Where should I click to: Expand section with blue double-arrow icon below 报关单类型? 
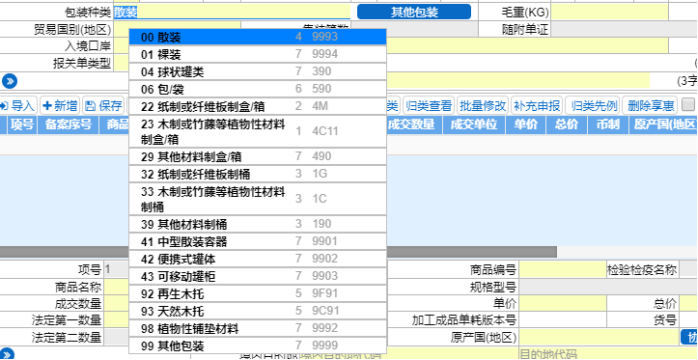click(x=9, y=81)
